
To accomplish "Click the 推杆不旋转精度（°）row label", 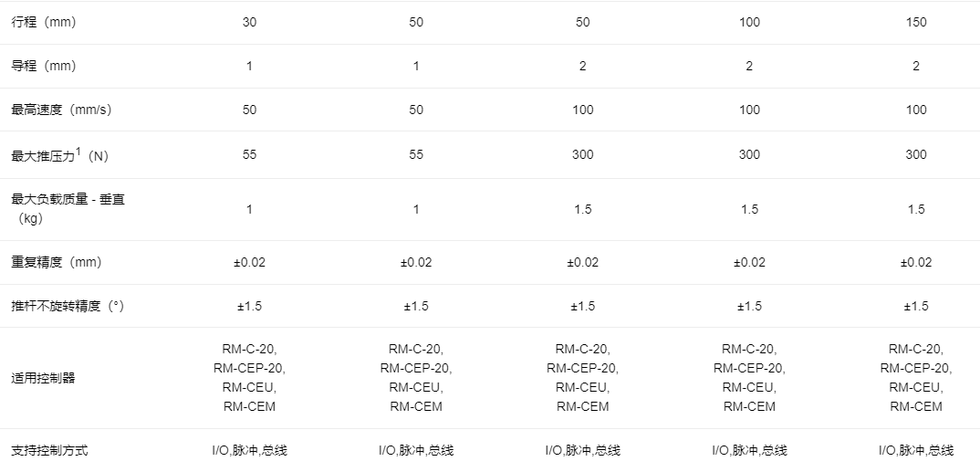I will [x=67, y=306].
